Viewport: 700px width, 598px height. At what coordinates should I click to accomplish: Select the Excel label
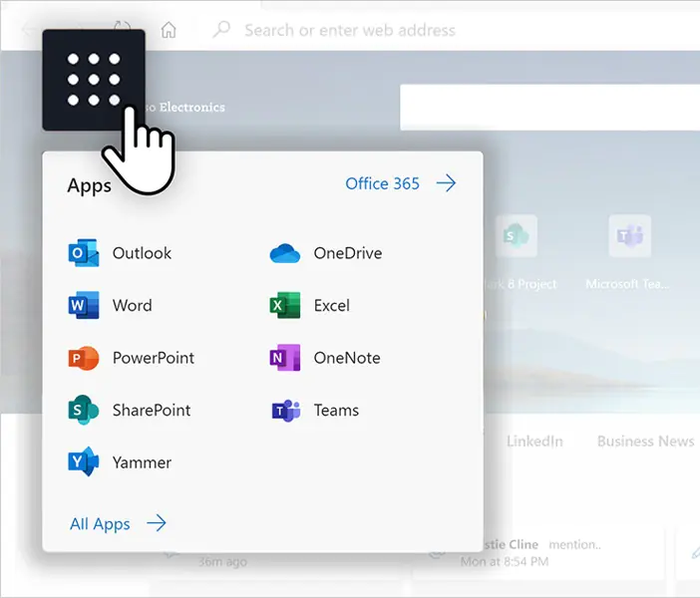[x=332, y=305]
